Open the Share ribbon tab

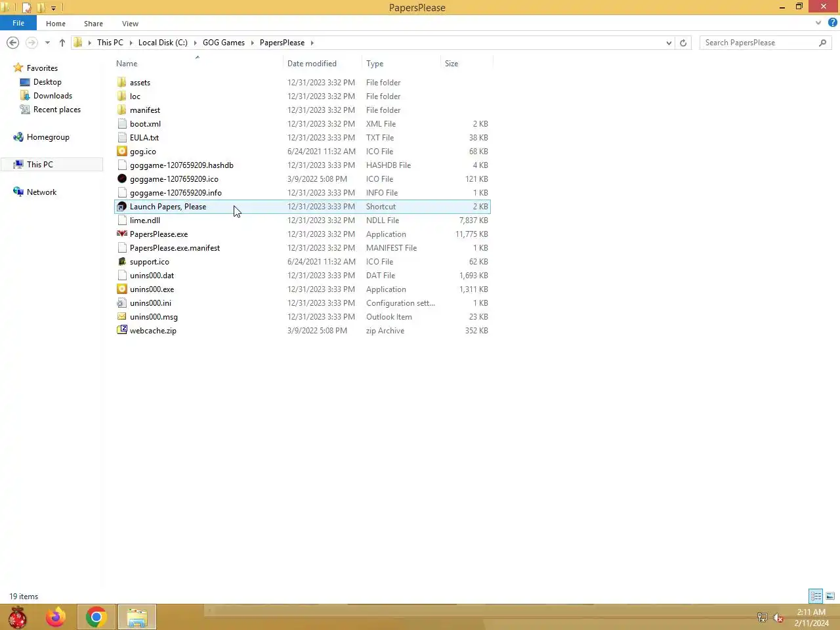[x=93, y=24]
